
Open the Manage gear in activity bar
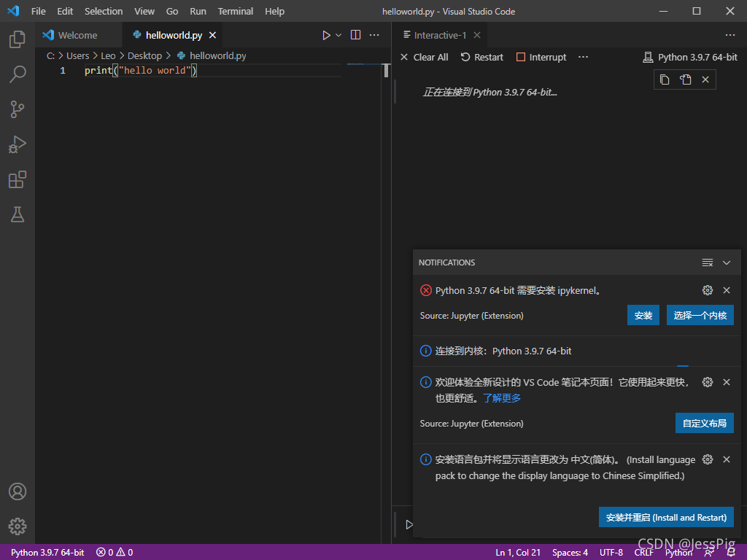[18, 526]
